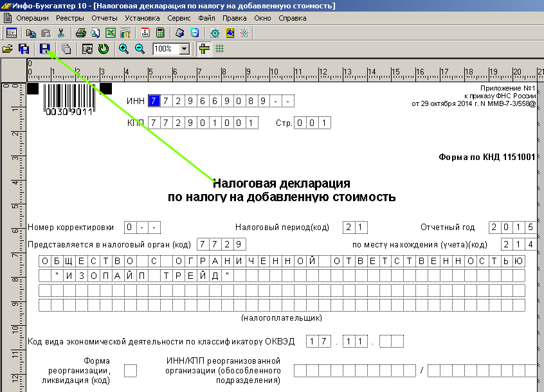Open the Реестры menu
The height and width of the screenshot is (392, 544).
pyautogui.click(x=70, y=18)
